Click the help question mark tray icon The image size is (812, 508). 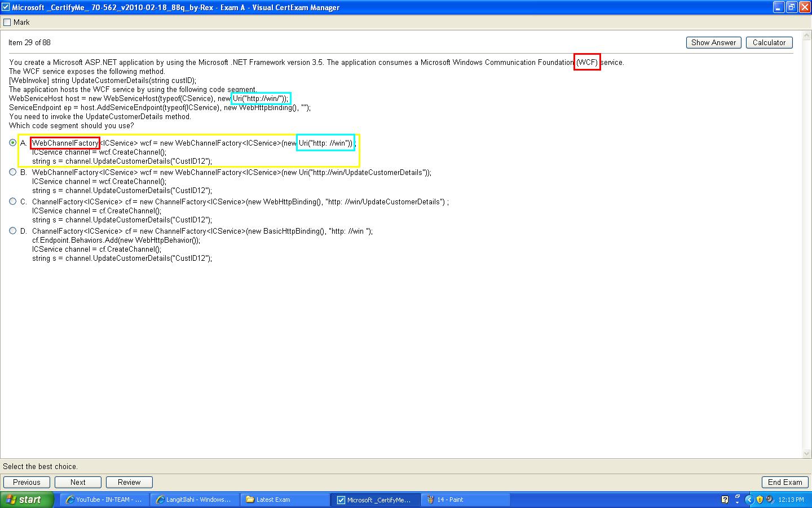pyautogui.click(x=725, y=500)
